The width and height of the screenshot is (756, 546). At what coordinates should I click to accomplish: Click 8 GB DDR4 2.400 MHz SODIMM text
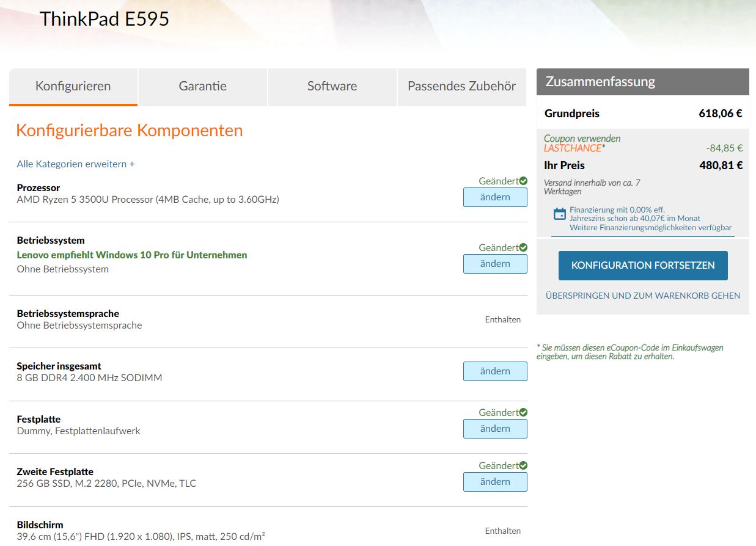tap(89, 378)
